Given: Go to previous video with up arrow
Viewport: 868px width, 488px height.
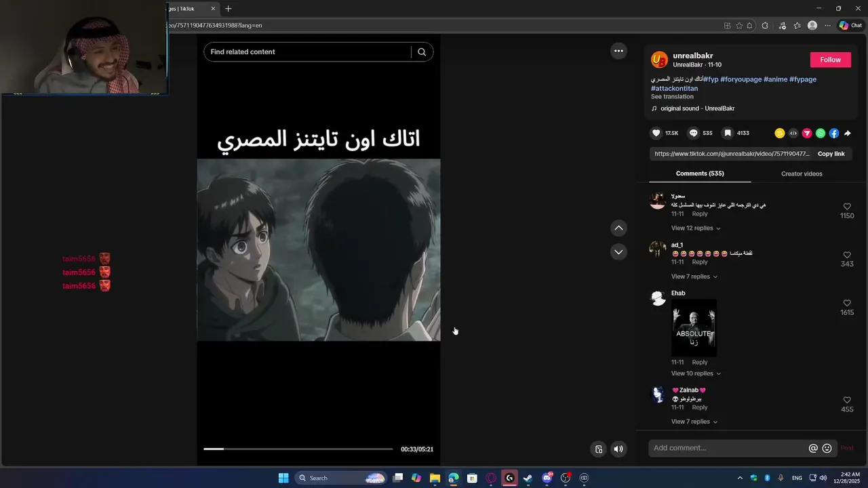Looking at the screenshot, I should pos(618,228).
